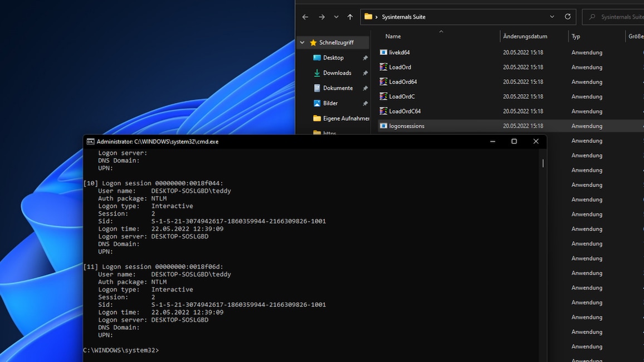Unpin Dokumente from Schnellzugriff
Image resolution: width=644 pixels, height=362 pixels.
366,87
